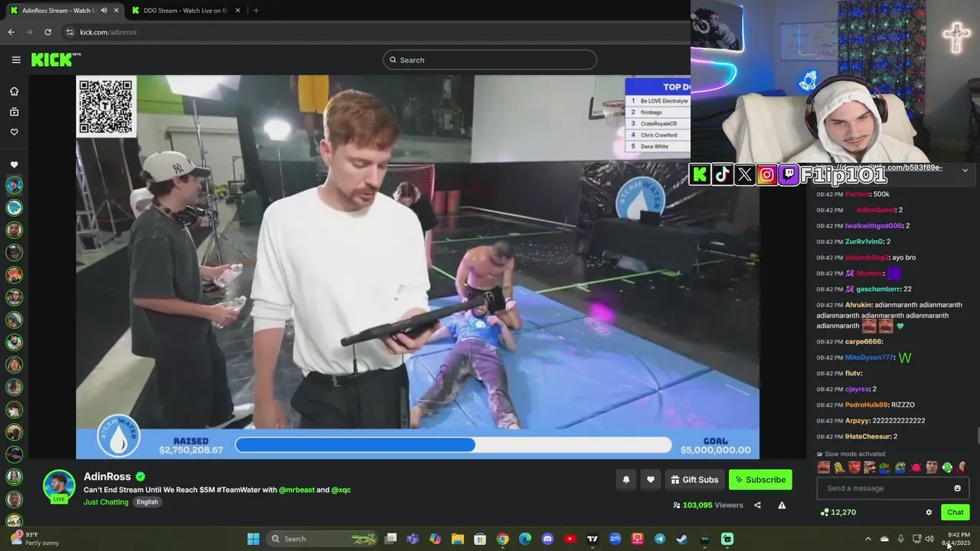The width and height of the screenshot is (980, 551).
Task: Go to Home via sidebar house icon
Action: [x=14, y=92]
